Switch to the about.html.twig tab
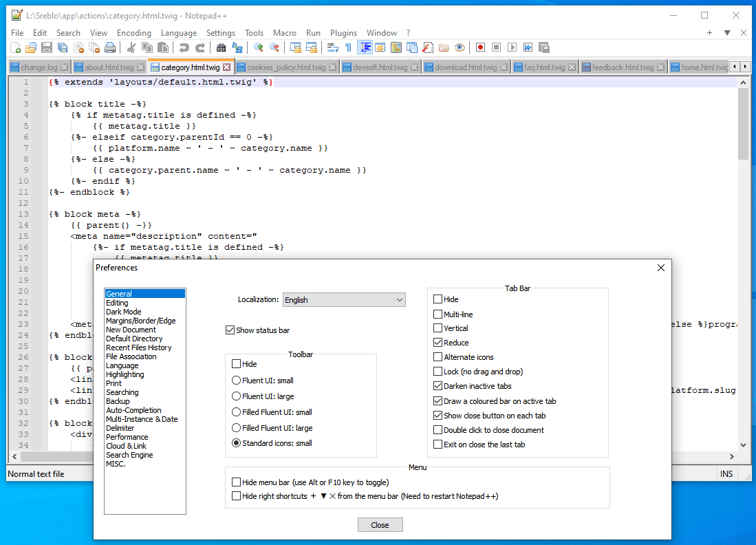This screenshot has height=545, width=756. 109,67
